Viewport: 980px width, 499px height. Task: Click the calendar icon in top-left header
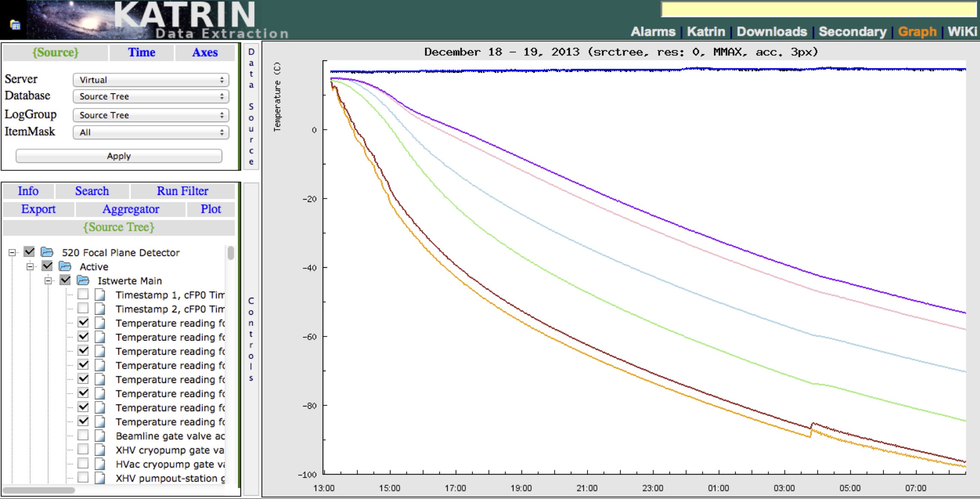(x=15, y=25)
